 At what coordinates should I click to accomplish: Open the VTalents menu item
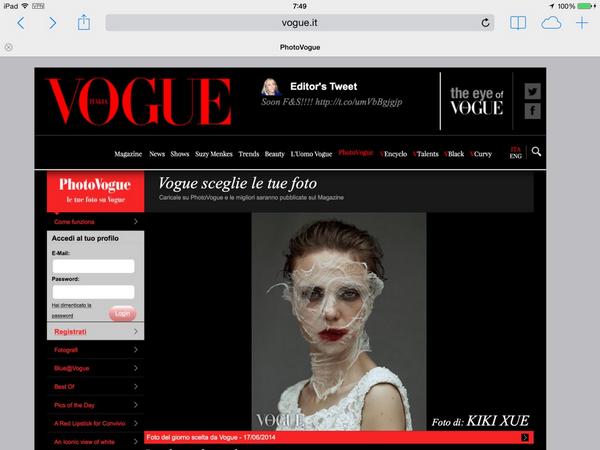[426, 154]
